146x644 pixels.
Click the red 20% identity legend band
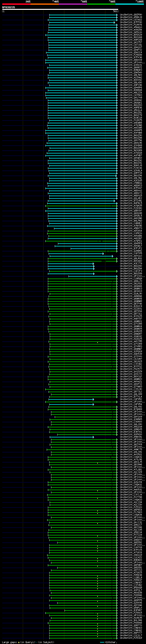pyautogui.click(x=16, y=4)
